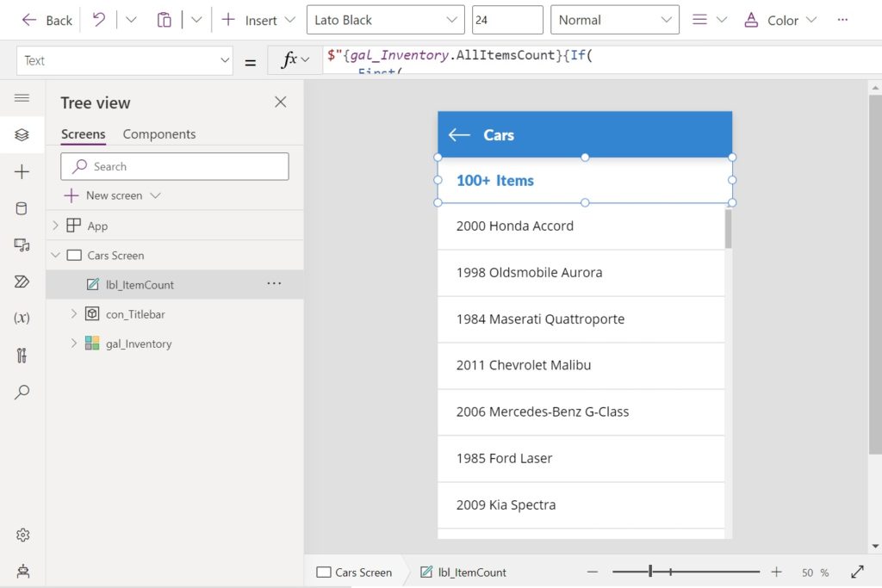Open the Search magnifier pane icon
This screenshot has height=588, width=882.
[22, 392]
